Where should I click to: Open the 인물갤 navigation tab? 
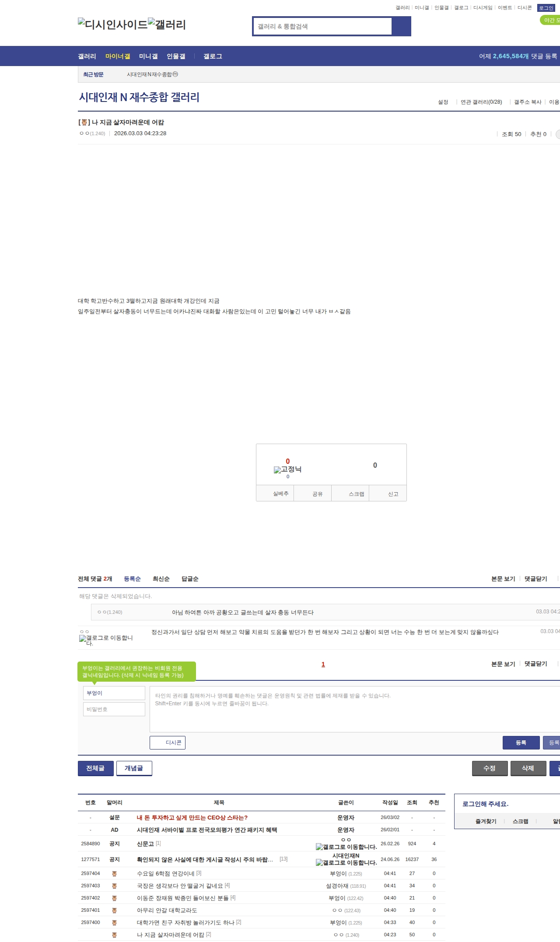pos(176,56)
